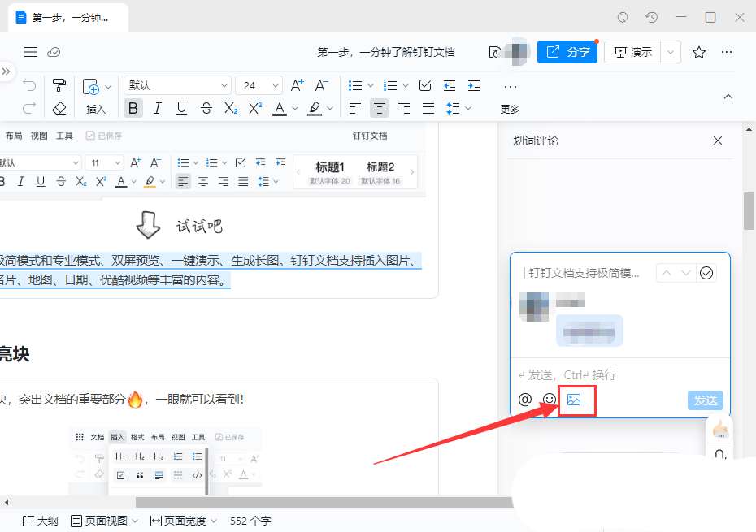The width and height of the screenshot is (756, 532).
Task: Click the user avatar in comment thread
Action: (x=534, y=307)
